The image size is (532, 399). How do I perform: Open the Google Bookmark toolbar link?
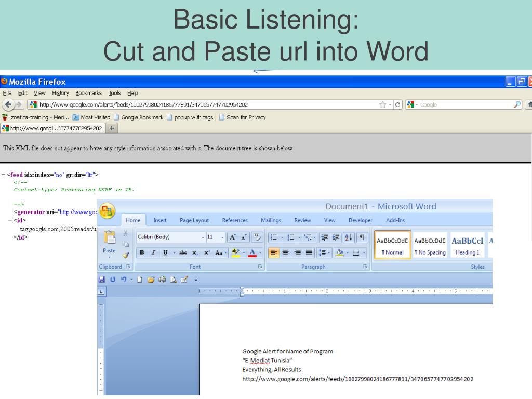138,117
